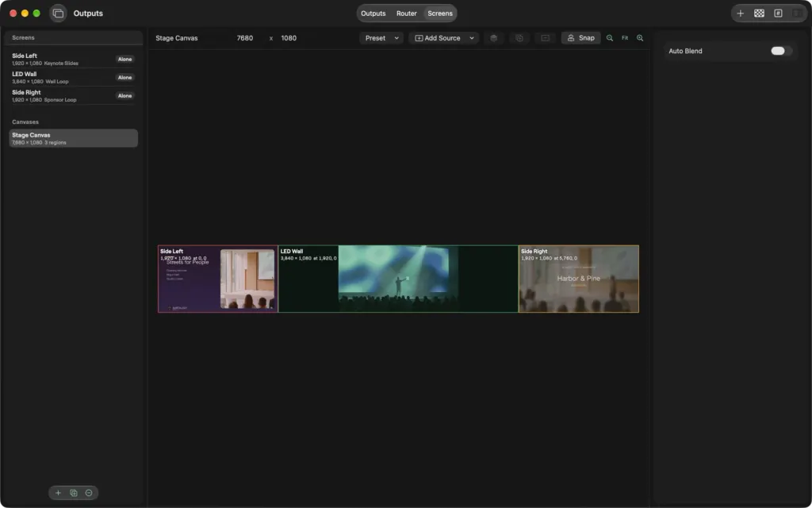Click the Add Source button
The height and width of the screenshot is (508, 812).
tap(438, 38)
